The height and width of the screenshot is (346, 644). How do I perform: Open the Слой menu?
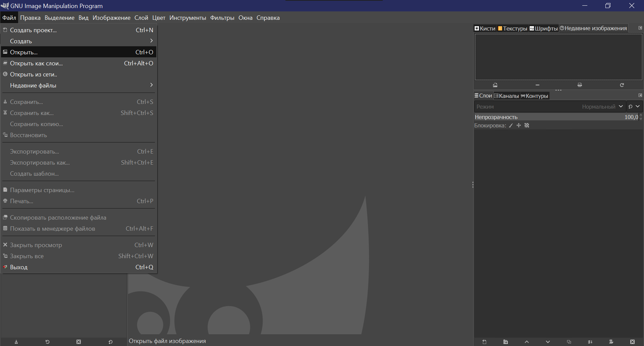pyautogui.click(x=141, y=18)
